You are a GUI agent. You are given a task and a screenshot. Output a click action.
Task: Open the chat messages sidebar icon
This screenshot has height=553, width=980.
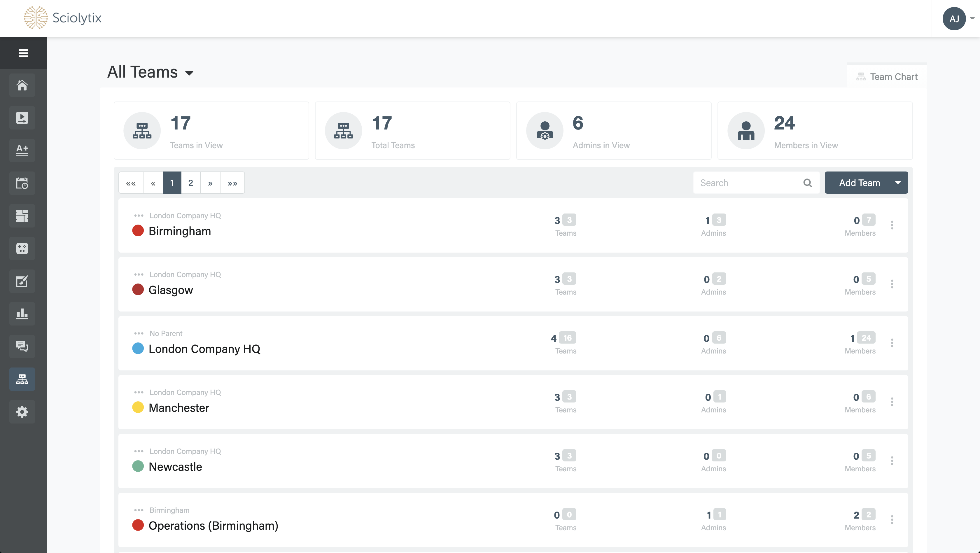point(22,346)
